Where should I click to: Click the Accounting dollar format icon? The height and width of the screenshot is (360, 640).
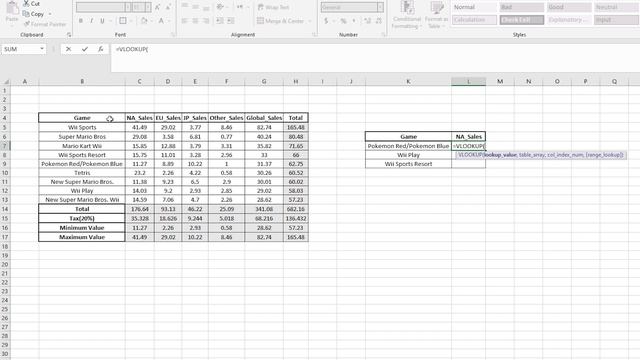326,21
